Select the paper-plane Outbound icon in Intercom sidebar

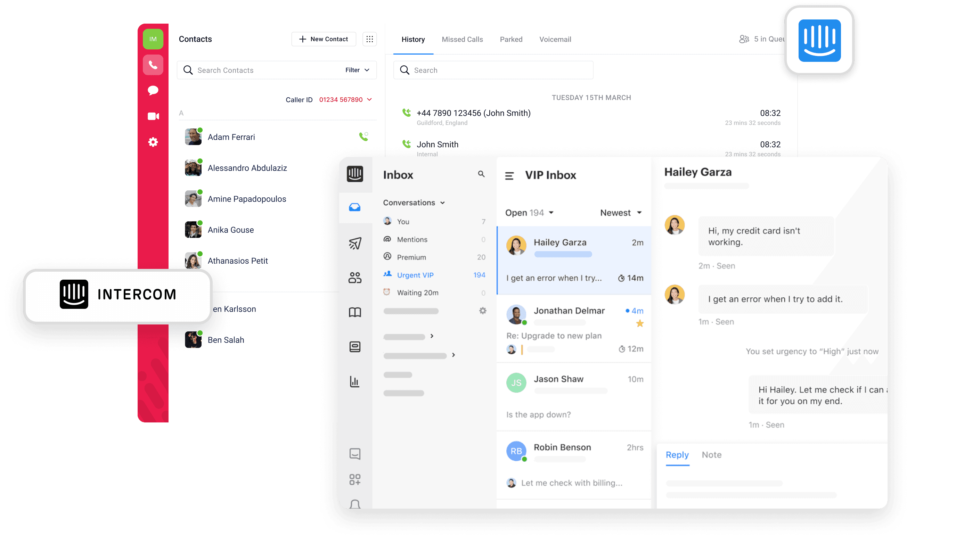pyautogui.click(x=355, y=244)
